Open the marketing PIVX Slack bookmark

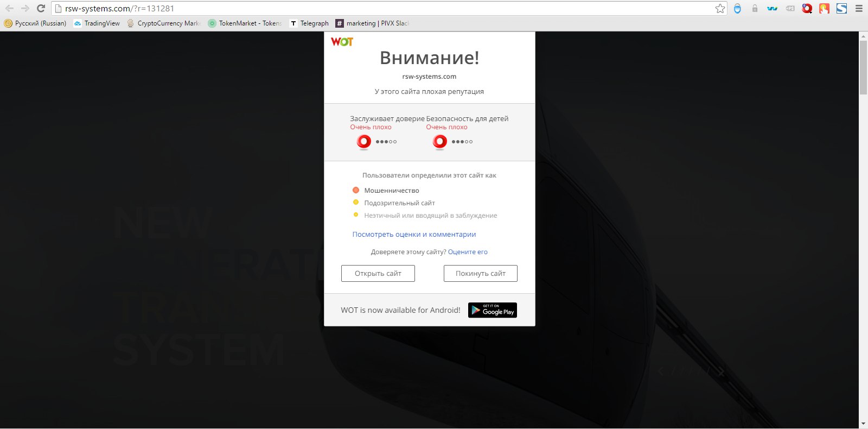[372, 23]
